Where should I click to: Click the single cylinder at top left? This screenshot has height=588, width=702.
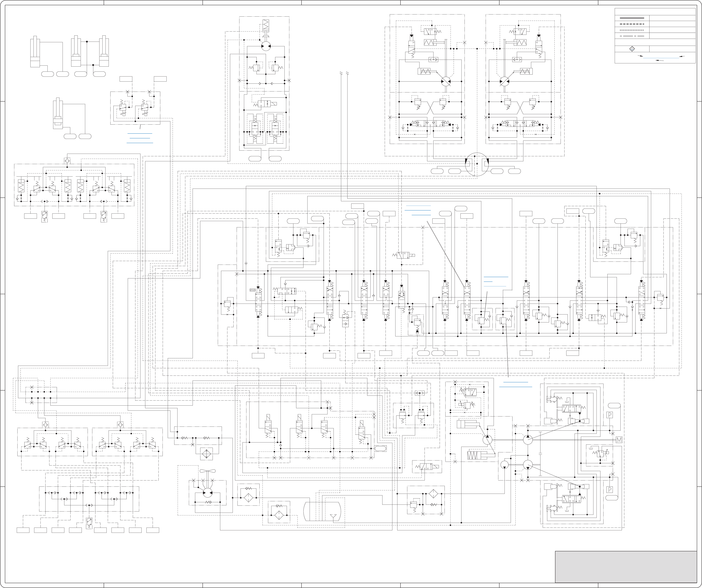click(x=35, y=51)
